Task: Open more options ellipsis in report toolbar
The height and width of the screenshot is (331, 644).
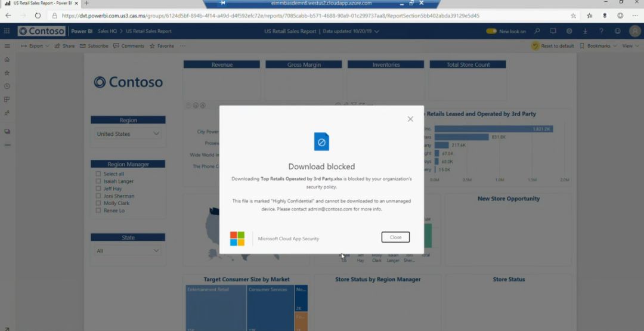Action: 182,46
